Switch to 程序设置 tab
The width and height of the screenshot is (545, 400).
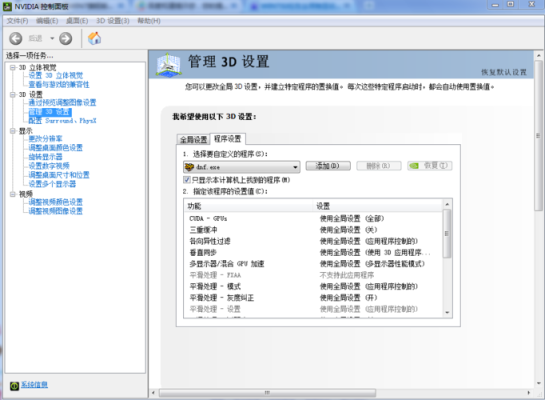[228, 139]
